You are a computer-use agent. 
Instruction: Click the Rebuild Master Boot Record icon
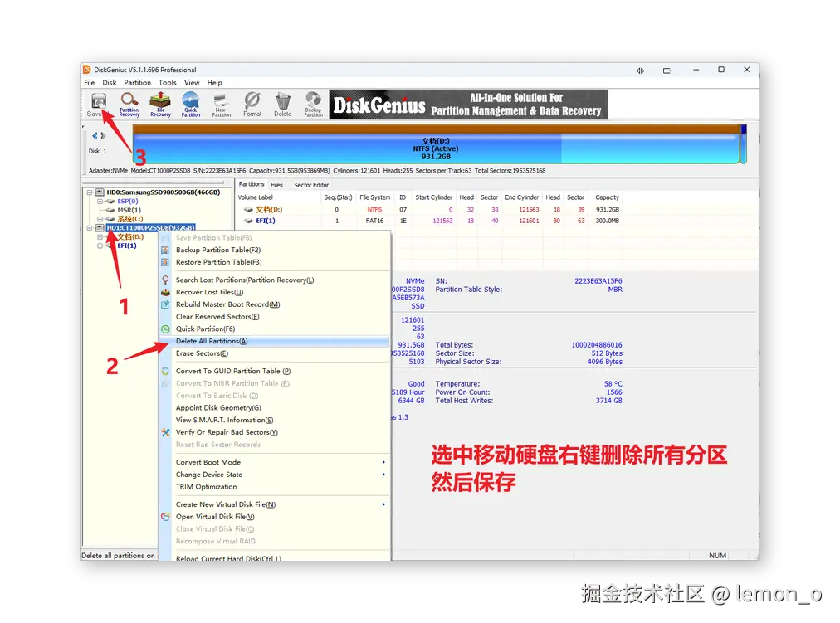click(x=165, y=304)
